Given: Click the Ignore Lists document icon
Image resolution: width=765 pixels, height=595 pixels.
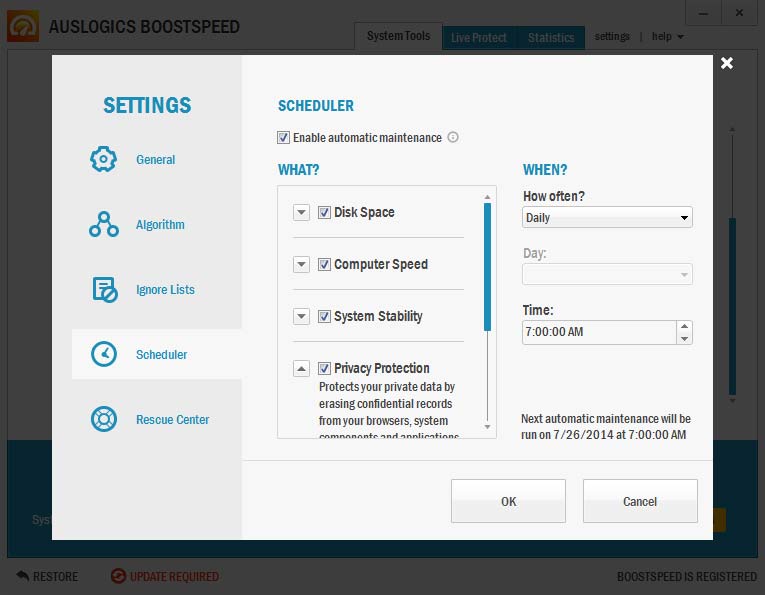Looking at the screenshot, I should click(x=104, y=289).
